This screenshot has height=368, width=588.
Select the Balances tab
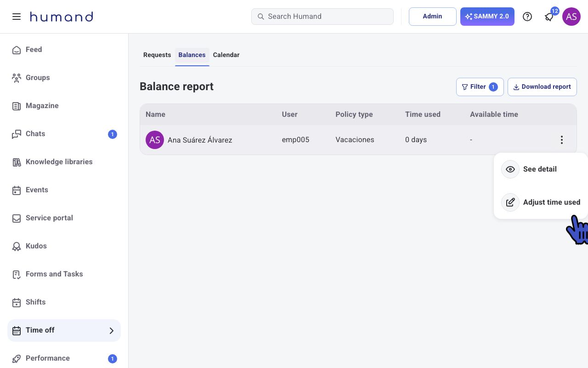[x=192, y=55]
